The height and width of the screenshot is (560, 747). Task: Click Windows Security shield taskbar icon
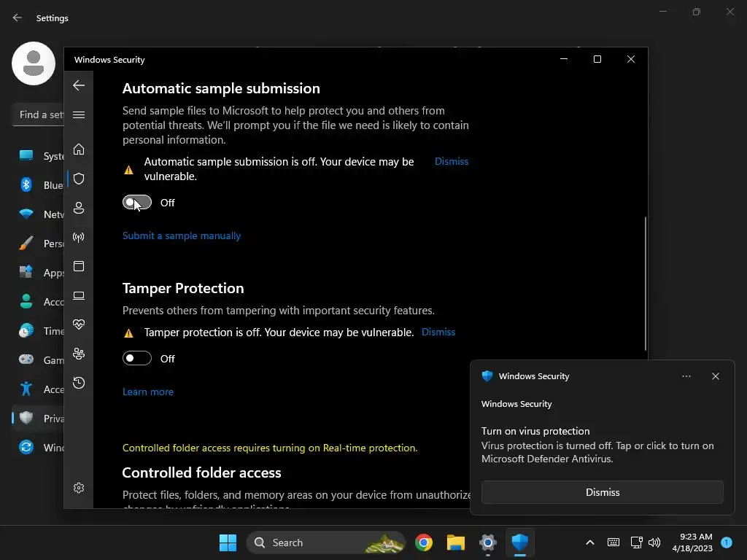519,542
